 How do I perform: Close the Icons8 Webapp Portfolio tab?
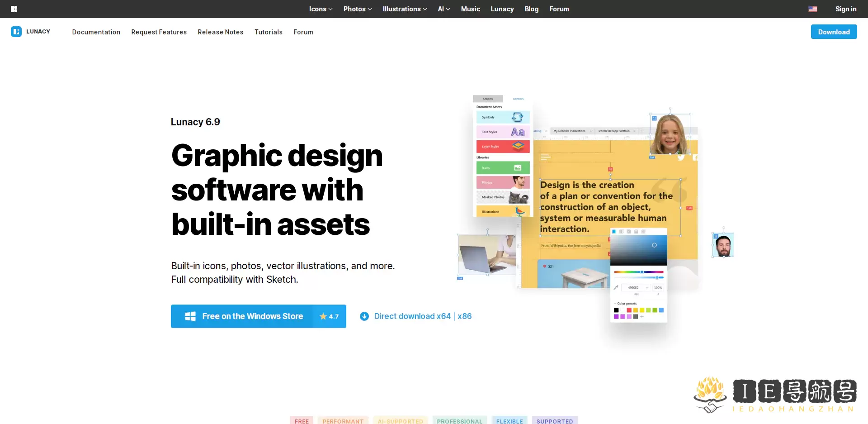(x=634, y=131)
